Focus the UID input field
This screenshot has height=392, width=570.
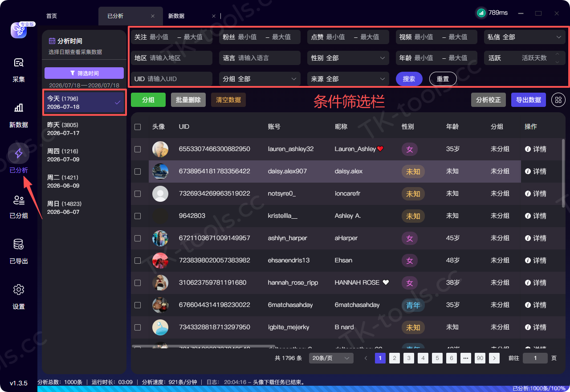[x=171, y=79]
